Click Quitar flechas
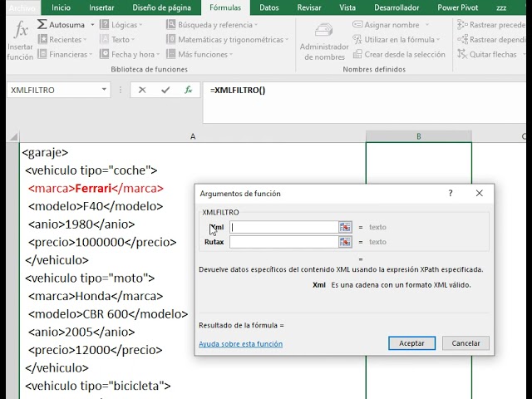 [487, 54]
